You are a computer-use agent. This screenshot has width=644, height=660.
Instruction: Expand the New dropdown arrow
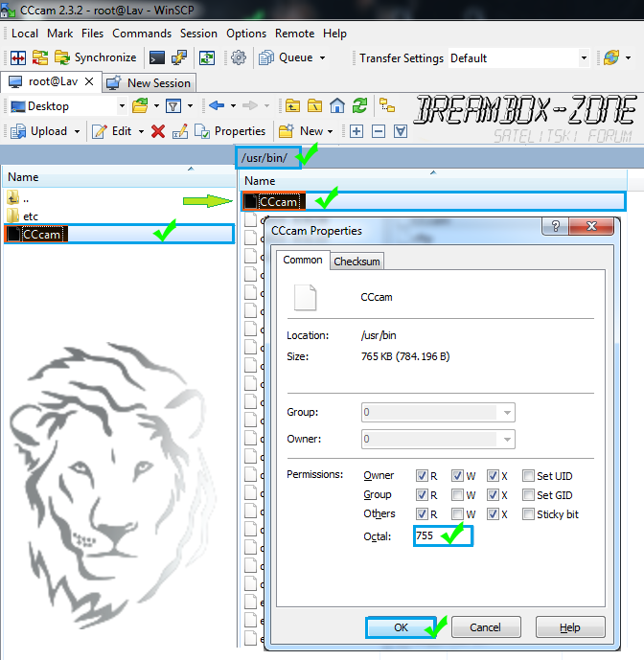(331, 132)
